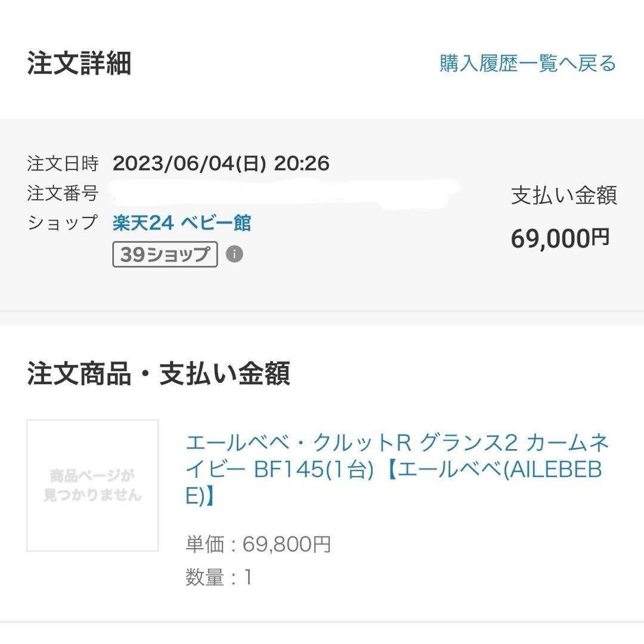Open the 楽天24 ベビー館 shop link
Viewport: 644px width, 644px height.
[x=182, y=223]
